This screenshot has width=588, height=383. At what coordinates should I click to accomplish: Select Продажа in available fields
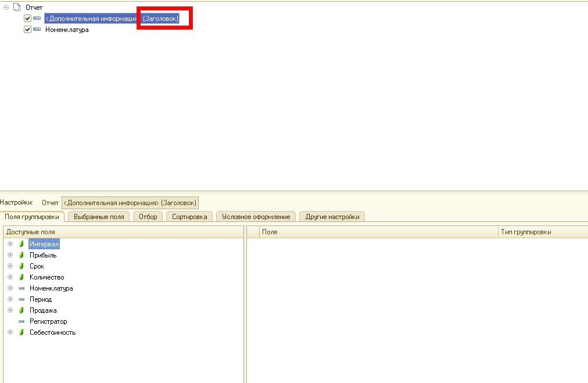[43, 310]
